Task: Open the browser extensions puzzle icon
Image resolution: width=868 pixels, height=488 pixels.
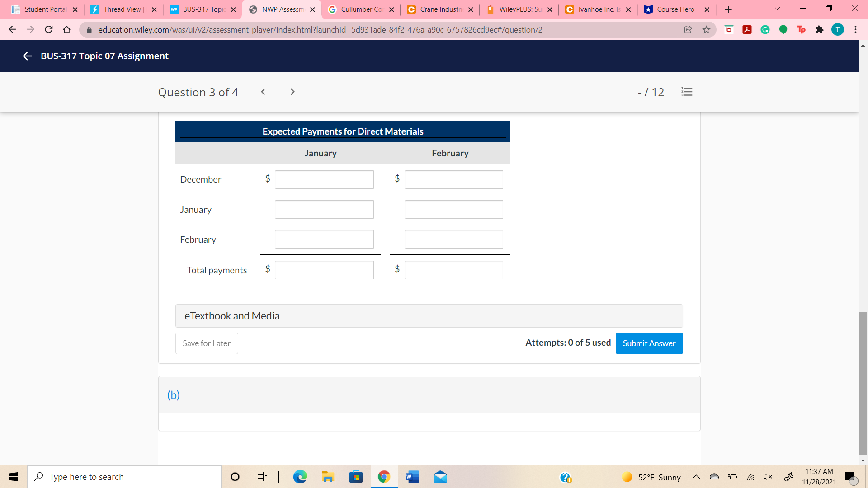Action: [819, 30]
